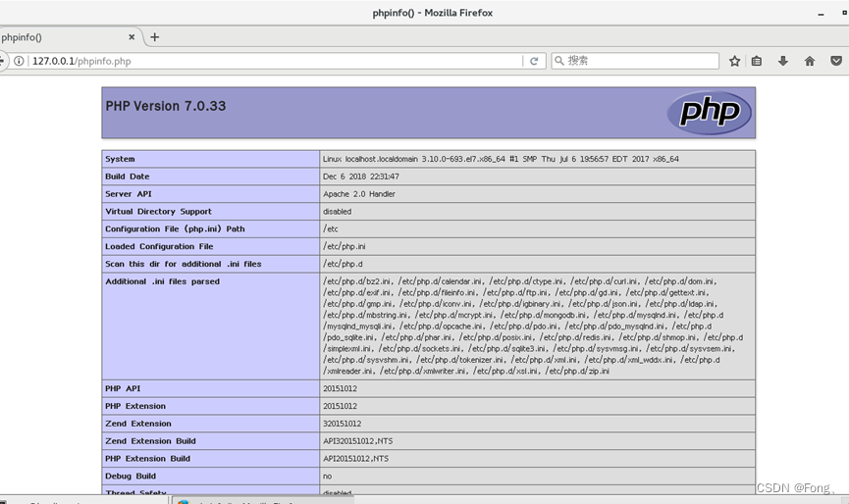Viewport: 849px width, 504px height.
Task: Click the 'Dec 6 2018 22:31:47' value
Action: click(x=361, y=176)
